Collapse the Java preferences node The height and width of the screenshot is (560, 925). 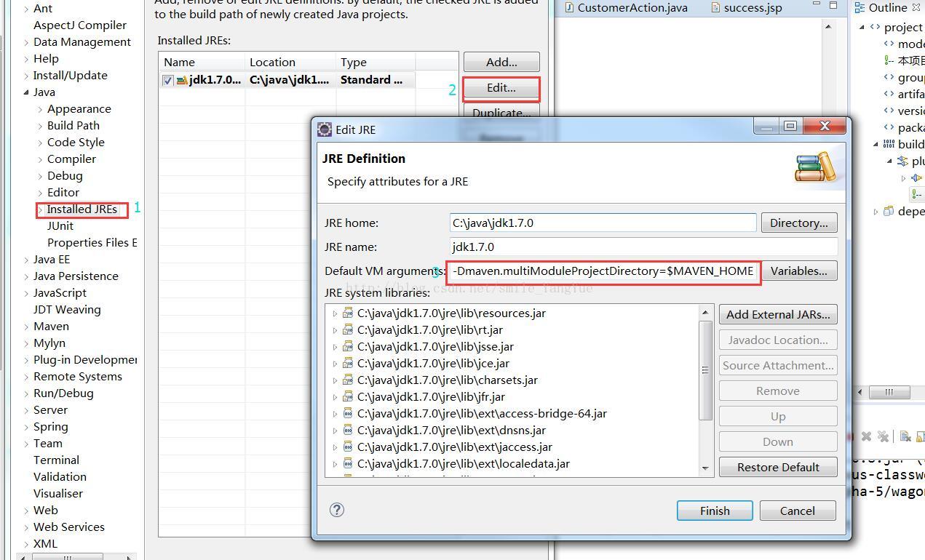27,92
